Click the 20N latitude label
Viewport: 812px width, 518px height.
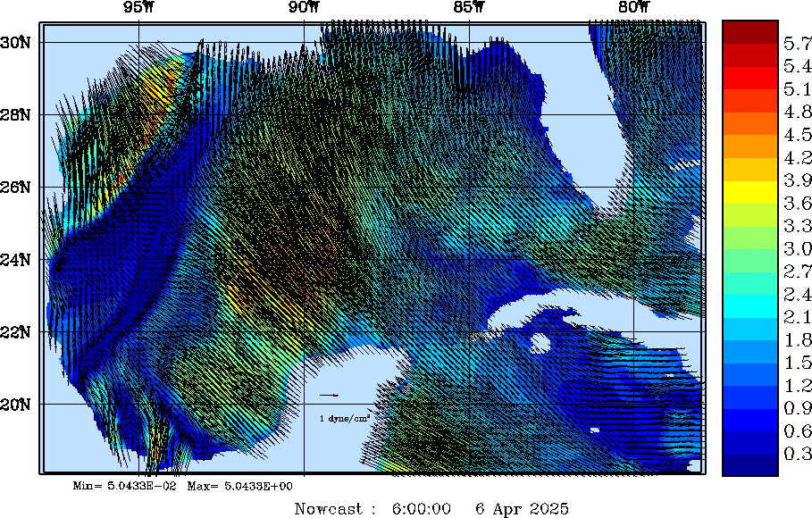15,404
